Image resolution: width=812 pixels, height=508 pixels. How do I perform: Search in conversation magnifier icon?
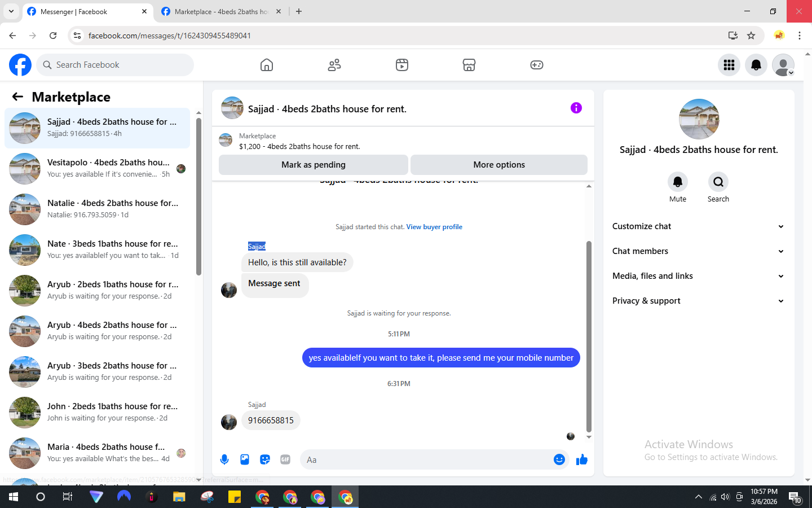[718, 182]
